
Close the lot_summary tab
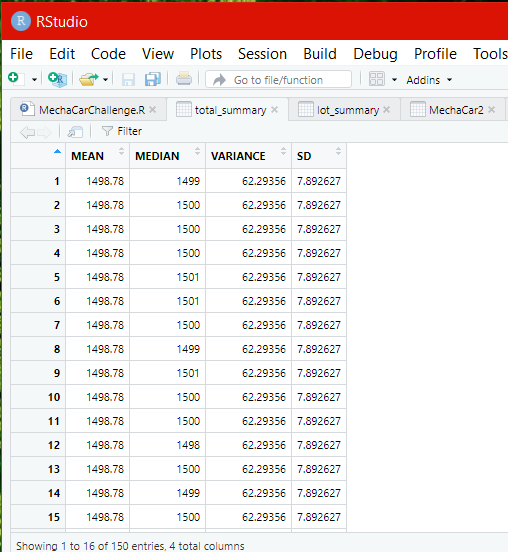click(x=387, y=110)
